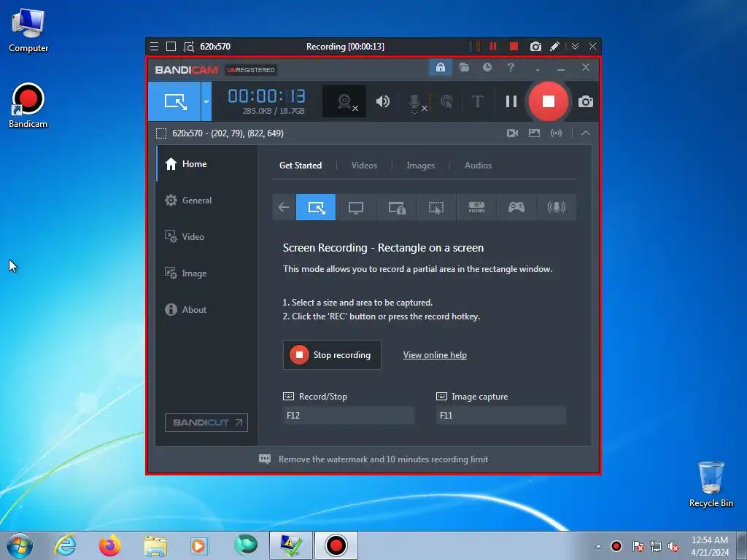
Task: Toggle the webcam overlay icon
Action: tap(344, 101)
